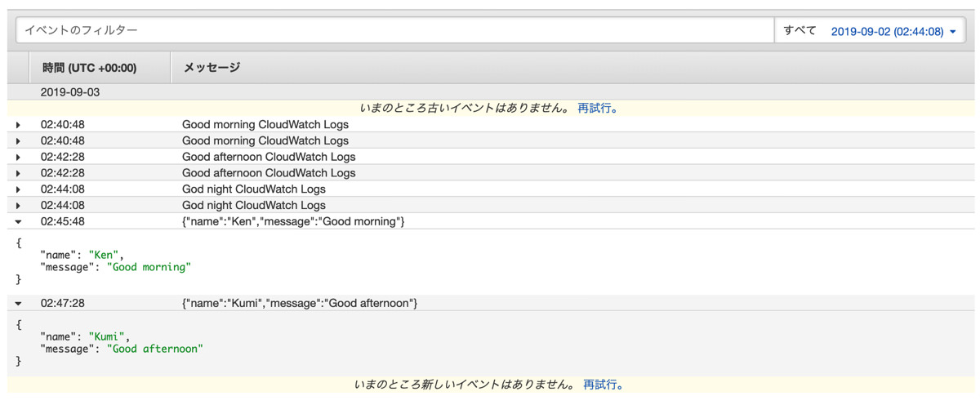
Task: Expand the first 02:42:28 Good afternoon row
Action: click(19, 157)
